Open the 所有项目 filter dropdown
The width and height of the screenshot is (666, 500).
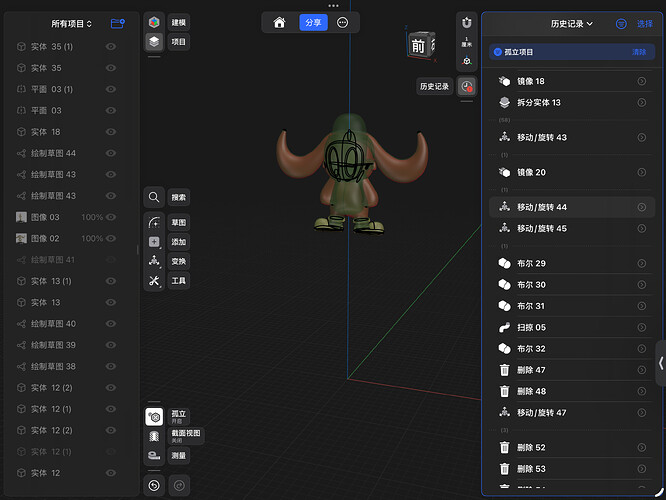pos(72,23)
